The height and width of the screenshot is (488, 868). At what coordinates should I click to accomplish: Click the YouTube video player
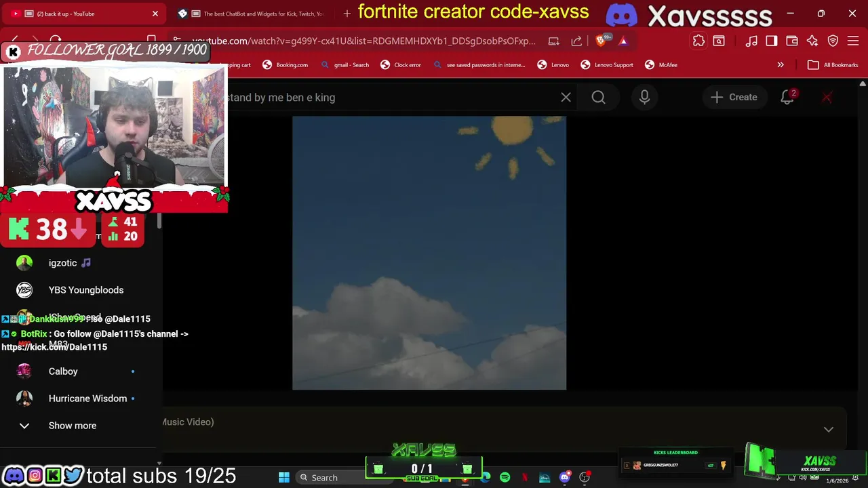pyautogui.click(x=429, y=253)
